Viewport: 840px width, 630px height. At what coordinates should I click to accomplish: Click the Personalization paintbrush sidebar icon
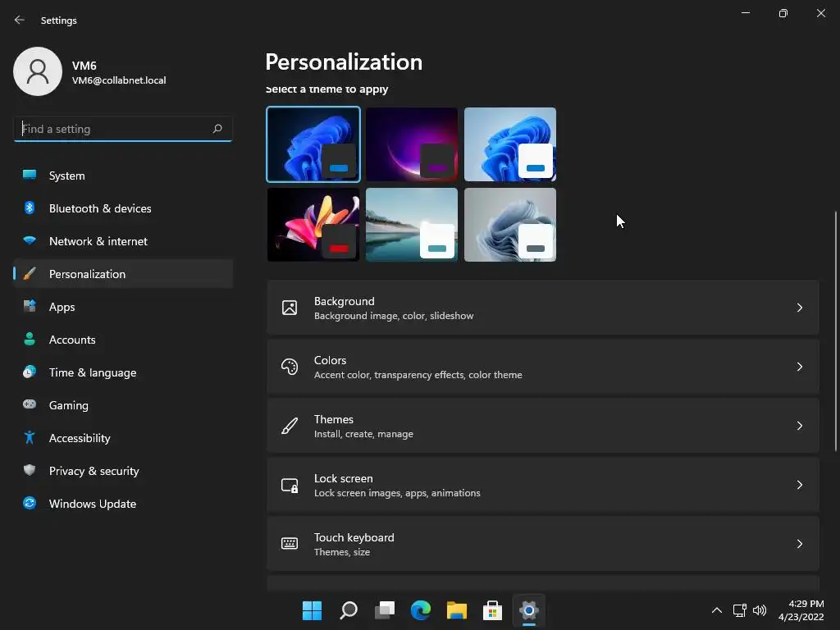tap(30, 274)
